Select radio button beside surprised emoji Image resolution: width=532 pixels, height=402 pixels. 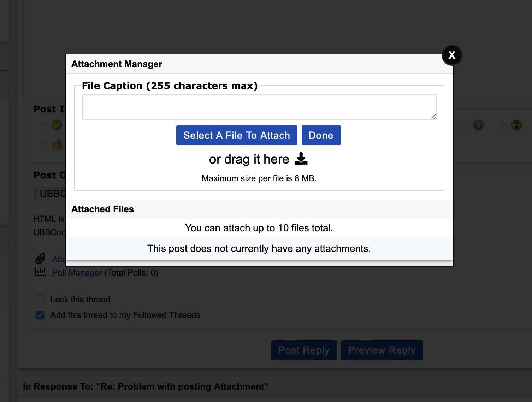click(504, 127)
